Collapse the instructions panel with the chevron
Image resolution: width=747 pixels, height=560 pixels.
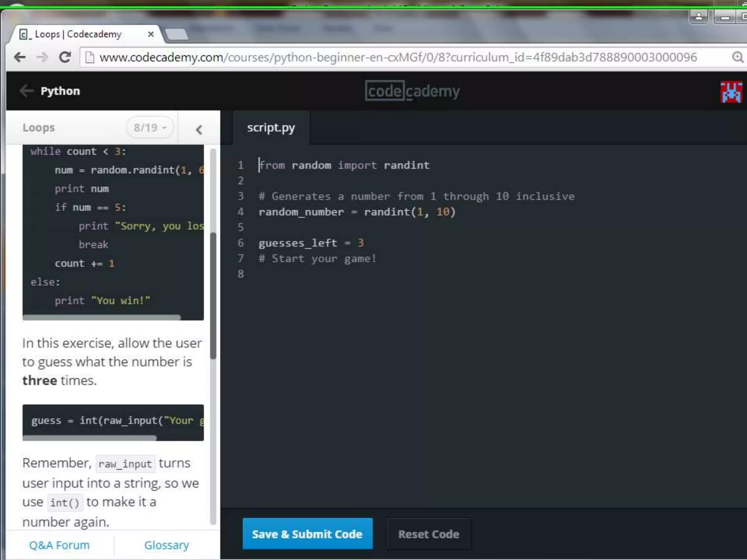point(199,129)
